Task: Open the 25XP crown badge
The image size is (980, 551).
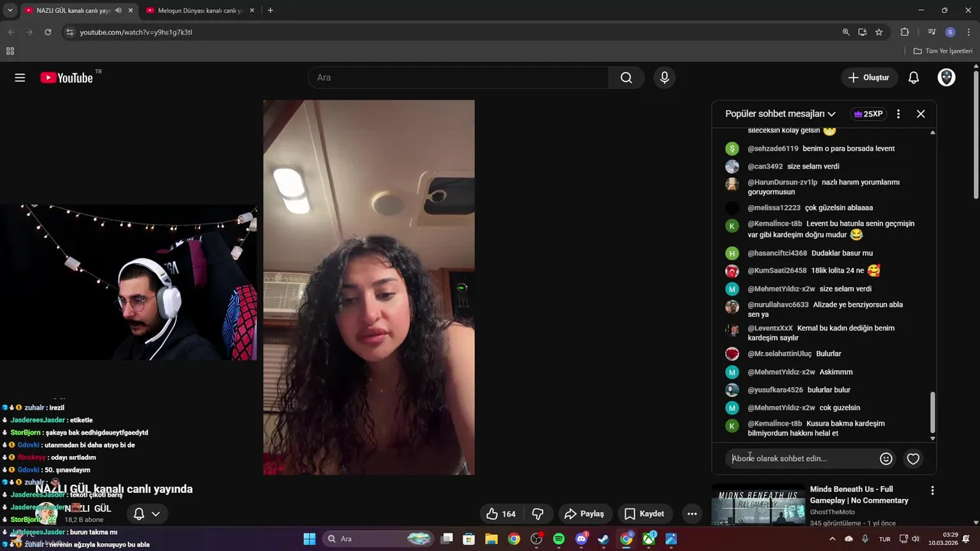Action: click(x=868, y=113)
